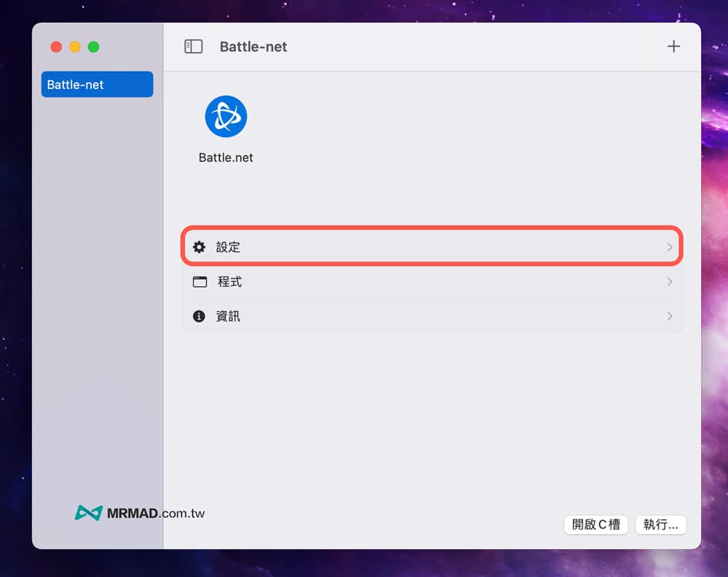Expand the 設定 row via its chevron
This screenshot has height=577, width=728.
[x=669, y=246]
